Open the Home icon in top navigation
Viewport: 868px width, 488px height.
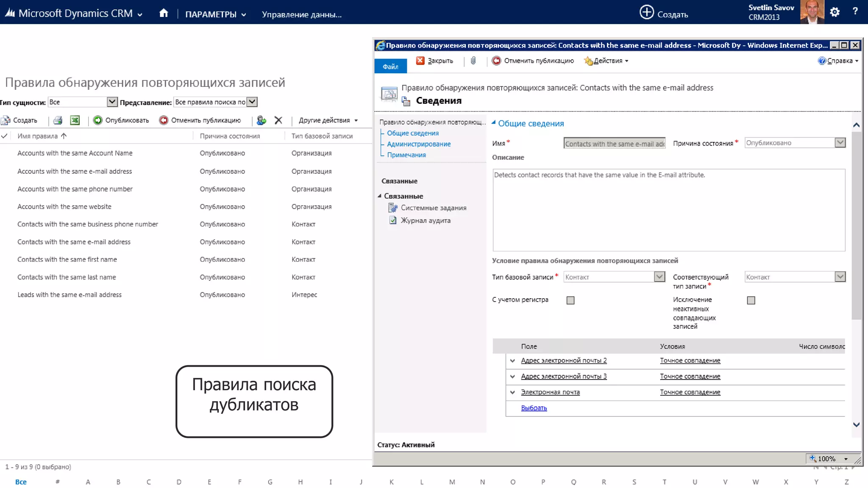pyautogui.click(x=164, y=13)
